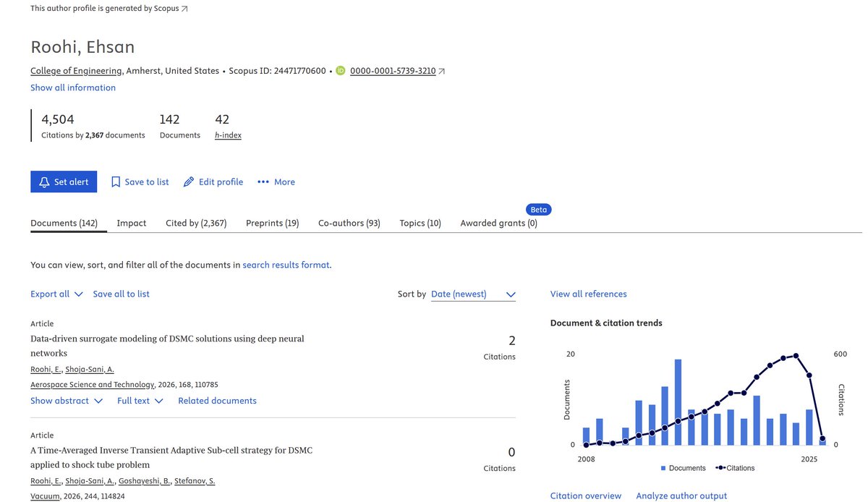Click the bell icon on Set alert
Image resolution: width=868 pixels, height=502 pixels.
pyautogui.click(x=45, y=182)
